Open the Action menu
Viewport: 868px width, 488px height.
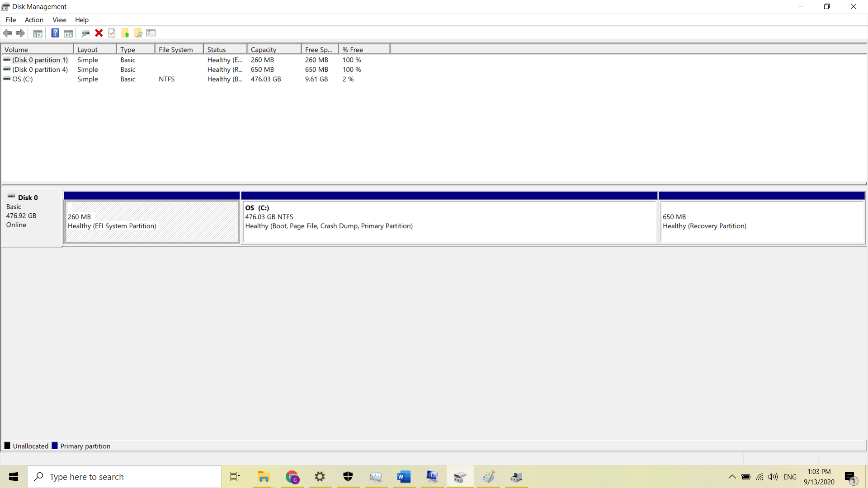(33, 20)
